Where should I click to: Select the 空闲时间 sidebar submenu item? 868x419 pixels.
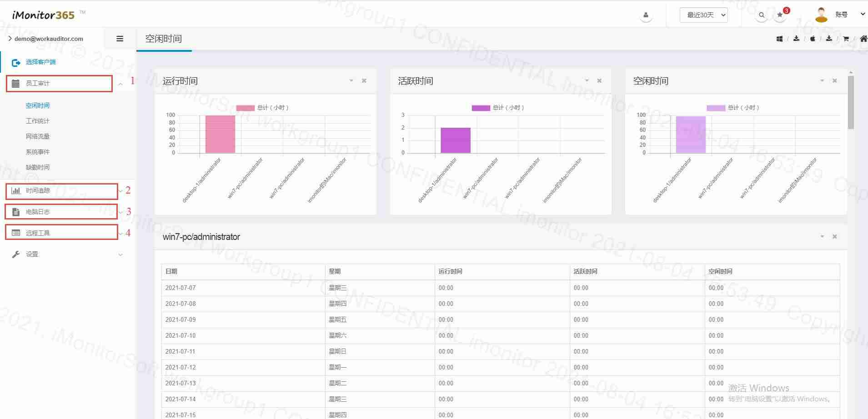(38, 105)
